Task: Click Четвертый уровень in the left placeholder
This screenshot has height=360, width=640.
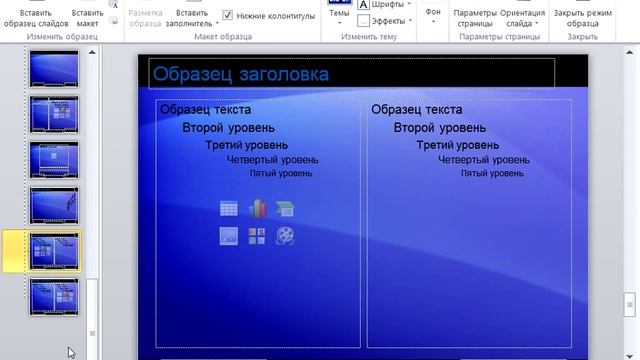Action: tap(272, 160)
